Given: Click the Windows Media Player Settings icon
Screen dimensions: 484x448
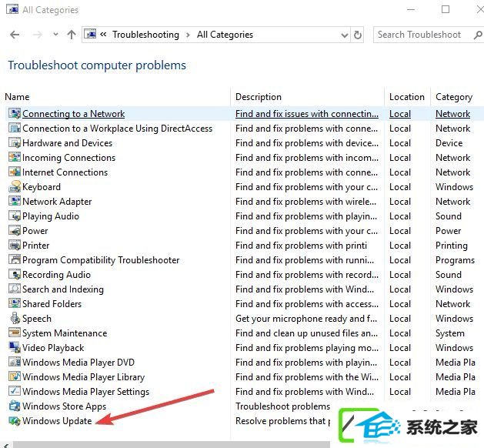Looking at the screenshot, I should pyautogui.click(x=15, y=391).
